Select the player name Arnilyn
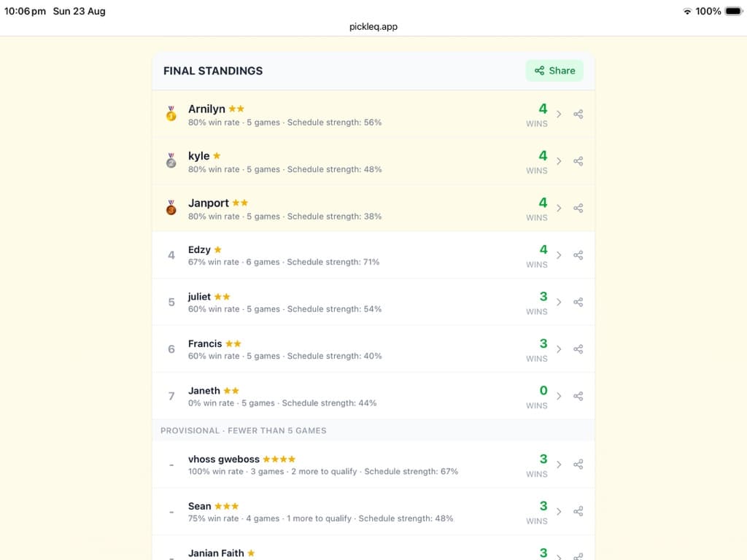Viewport: 747px width, 560px height. 206,109
